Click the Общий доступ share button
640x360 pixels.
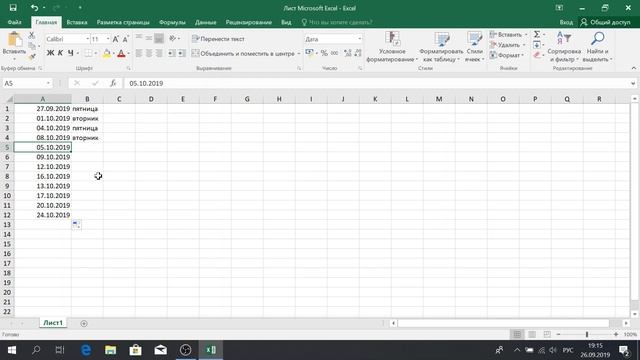[x=606, y=22]
